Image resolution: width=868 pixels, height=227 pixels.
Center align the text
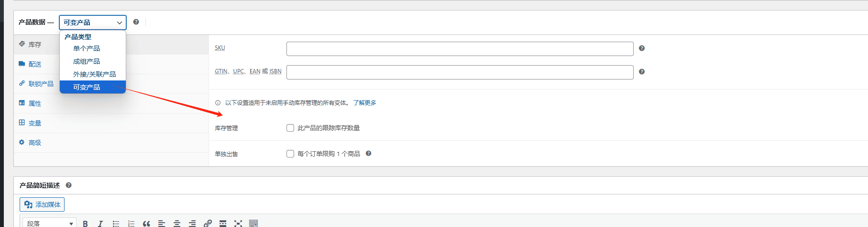[177, 224]
